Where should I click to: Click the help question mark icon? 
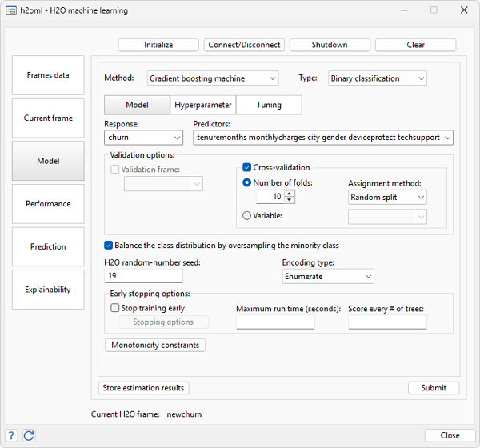click(x=11, y=436)
